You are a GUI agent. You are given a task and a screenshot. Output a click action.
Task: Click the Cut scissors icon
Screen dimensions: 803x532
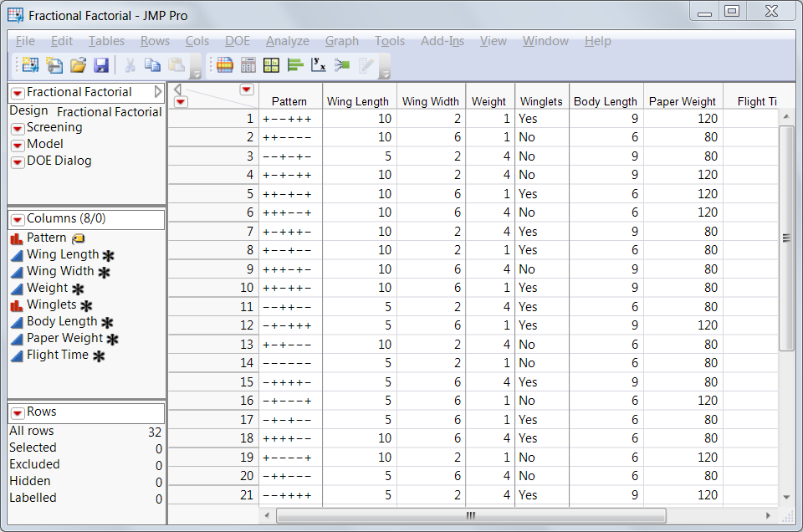coord(130,64)
